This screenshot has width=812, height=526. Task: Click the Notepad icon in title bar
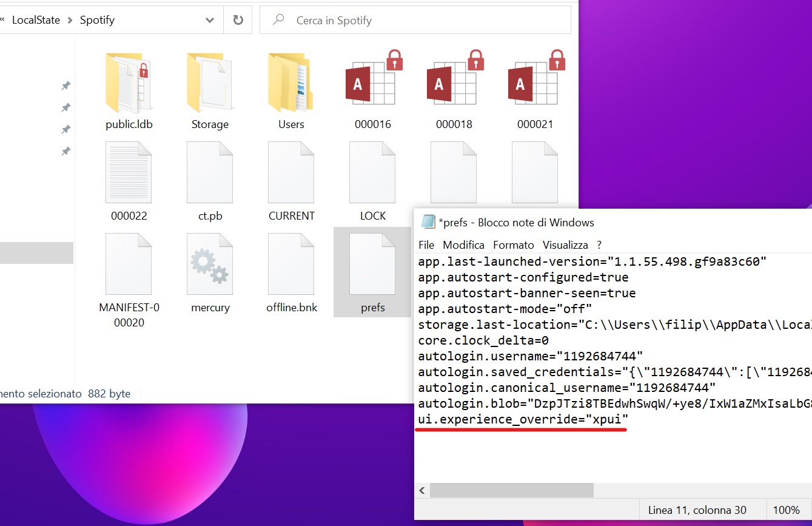coord(428,222)
